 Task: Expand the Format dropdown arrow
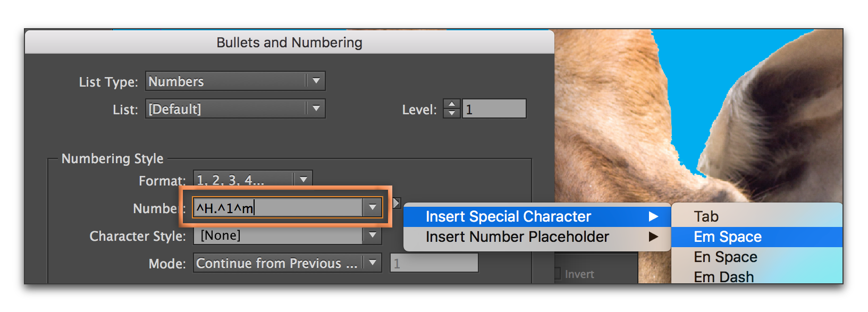coord(304,180)
